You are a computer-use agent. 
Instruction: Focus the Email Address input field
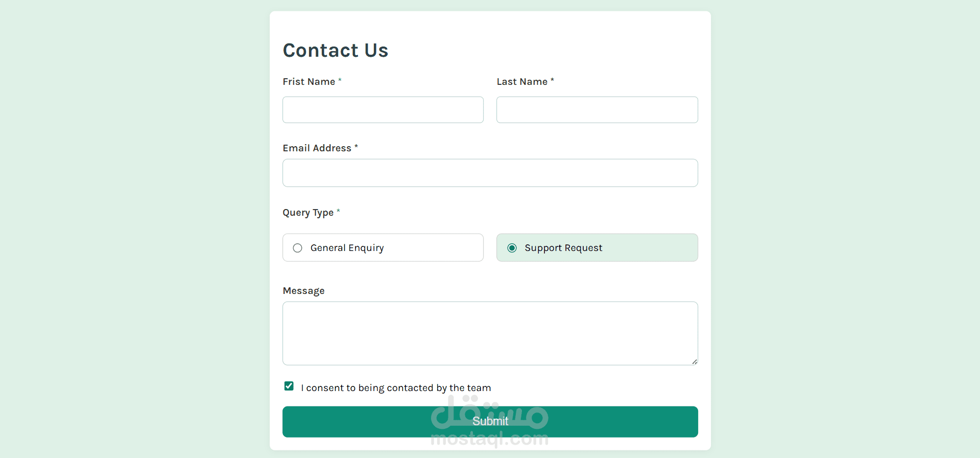(x=490, y=173)
